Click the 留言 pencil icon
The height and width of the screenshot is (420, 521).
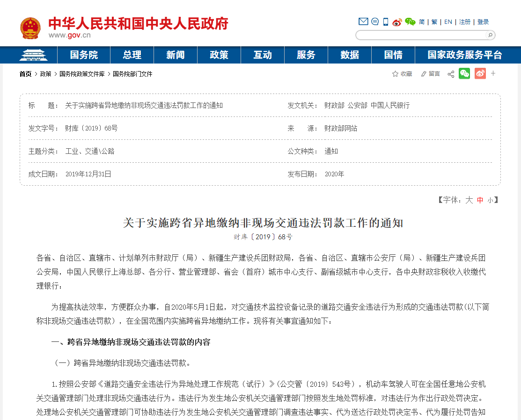(424, 74)
